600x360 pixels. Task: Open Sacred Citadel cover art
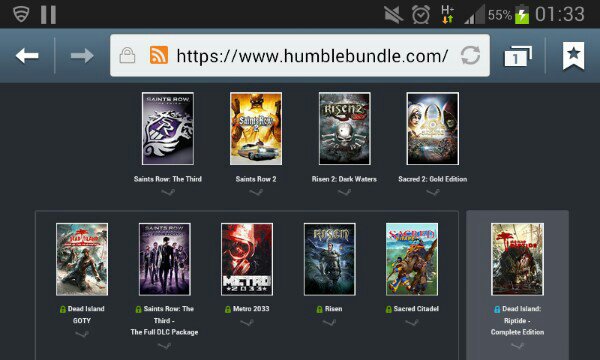coord(412,259)
